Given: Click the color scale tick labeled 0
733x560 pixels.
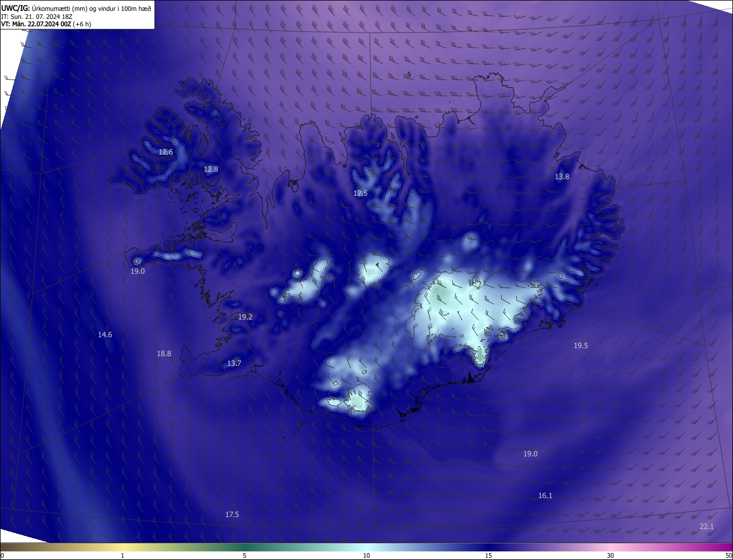Looking at the screenshot, I should (2, 555).
